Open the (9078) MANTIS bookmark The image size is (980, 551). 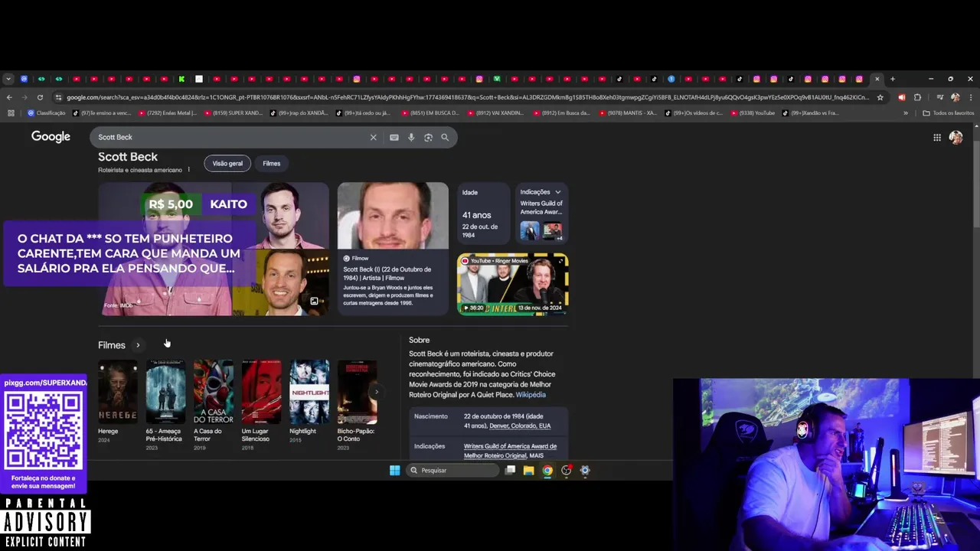(x=628, y=112)
